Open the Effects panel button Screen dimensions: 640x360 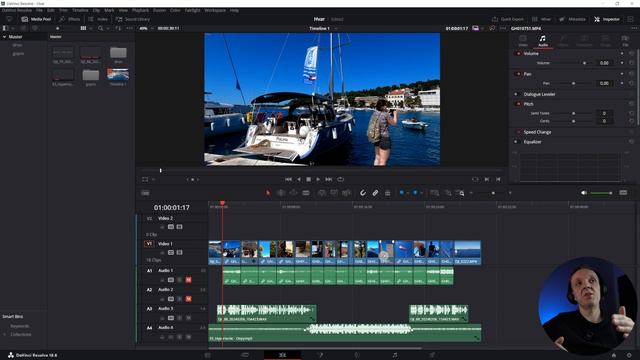tap(70, 19)
